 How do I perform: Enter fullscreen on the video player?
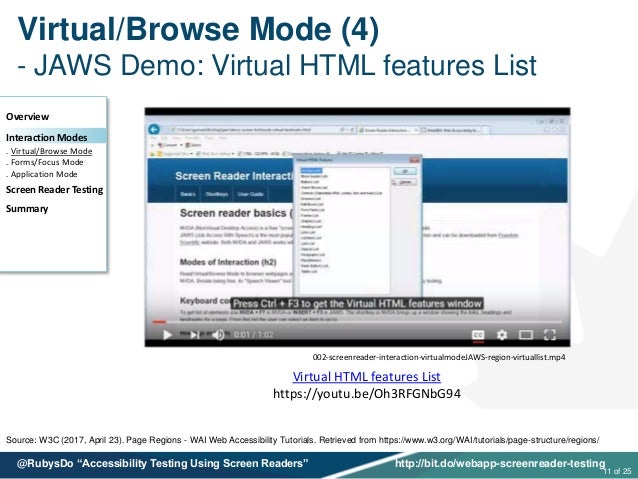(x=550, y=335)
